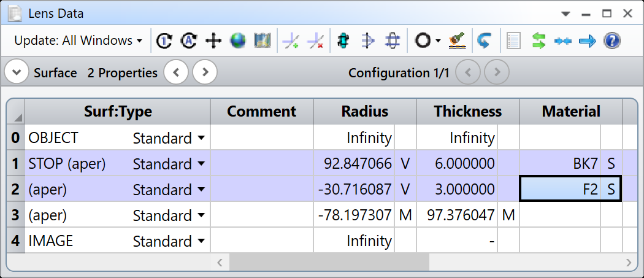Screen dimensions: 644x278
Task: Click the document list icon in toolbar
Action: [513, 41]
